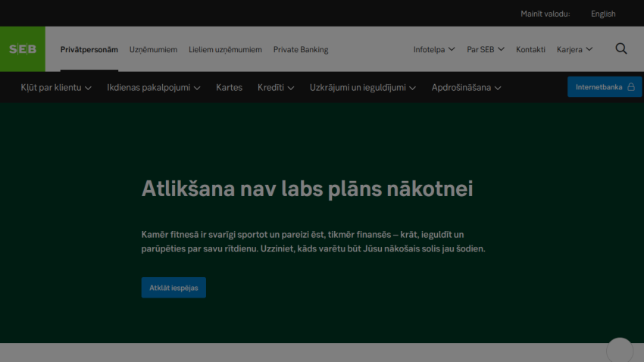Select the Uzņēmumiem tab

click(x=153, y=50)
